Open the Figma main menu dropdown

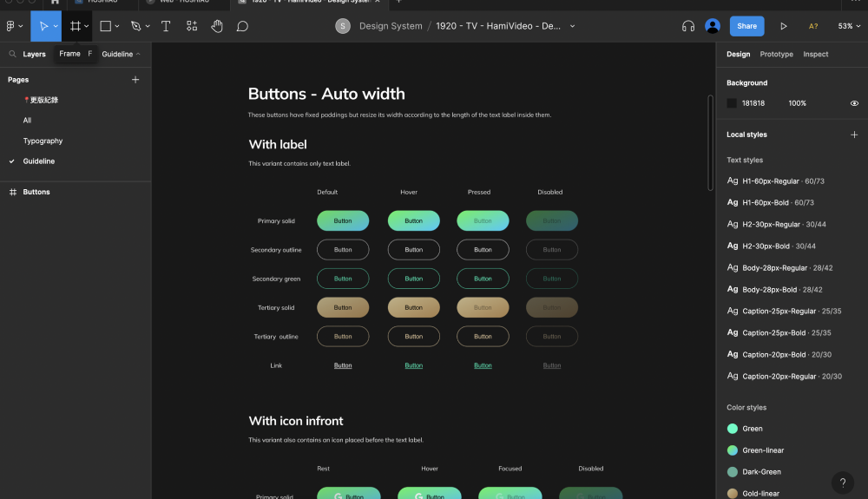(13, 26)
